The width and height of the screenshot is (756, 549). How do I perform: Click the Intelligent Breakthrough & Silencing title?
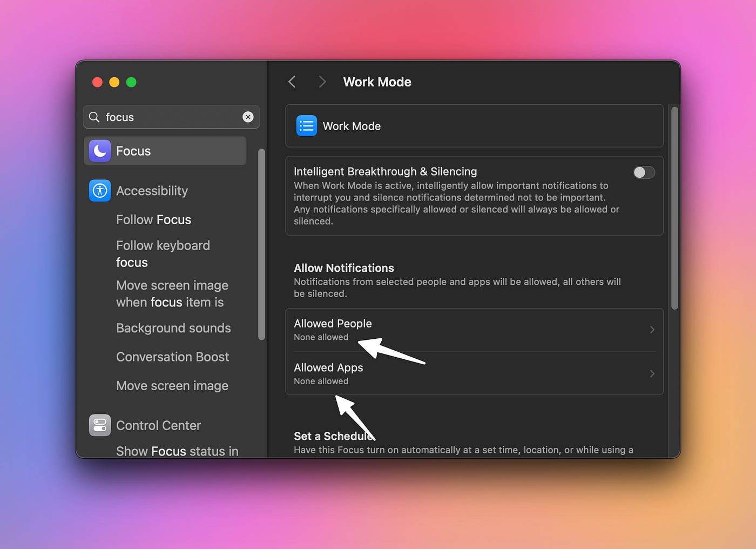point(385,171)
